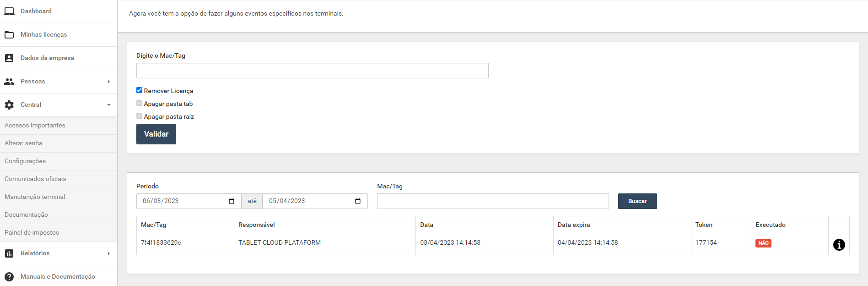Expand the Pessoas submenu arrow
This screenshot has width=868, height=286.
pos(108,82)
